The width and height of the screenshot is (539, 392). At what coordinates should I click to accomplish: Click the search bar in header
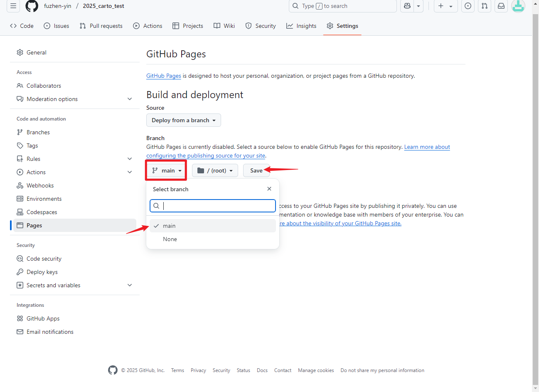click(x=342, y=6)
